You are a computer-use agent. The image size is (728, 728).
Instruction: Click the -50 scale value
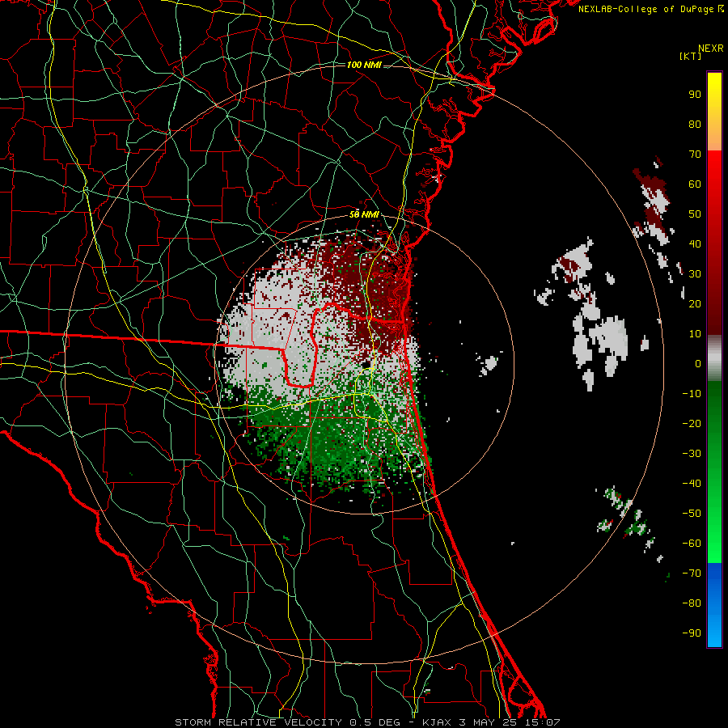pyautogui.click(x=692, y=514)
